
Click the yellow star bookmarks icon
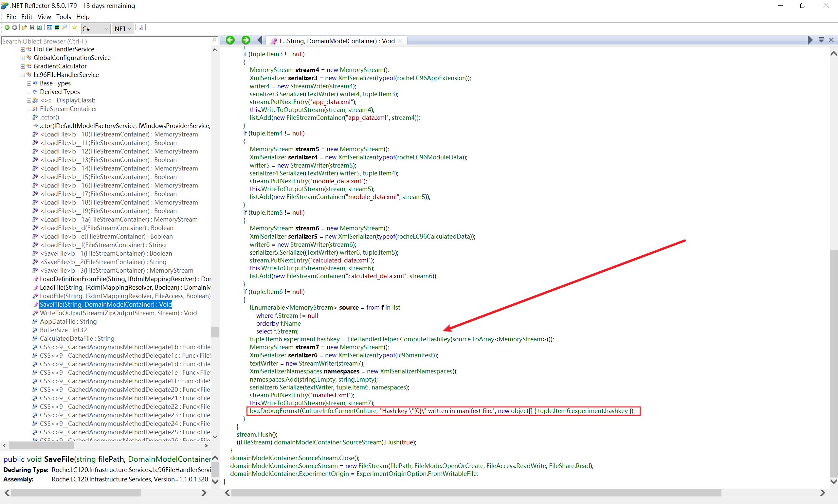(x=74, y=27)
